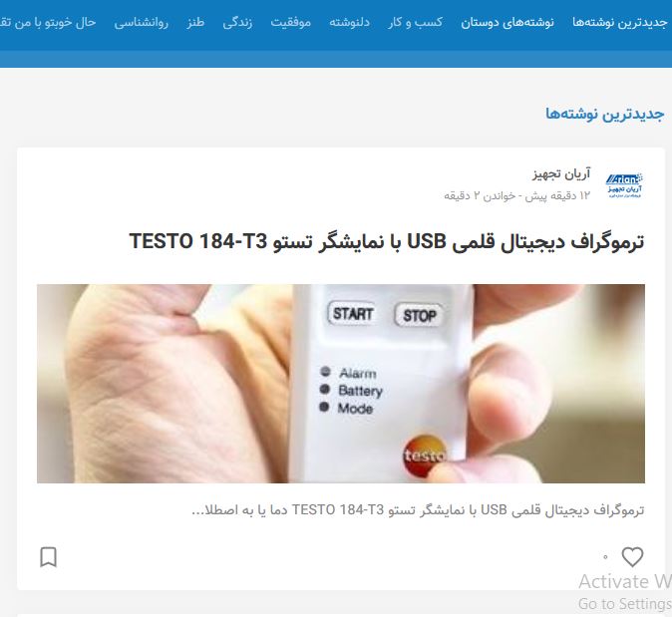Like the post with the heart icon
This screenshot has width=672, height=617.
[x=632, y=557]
